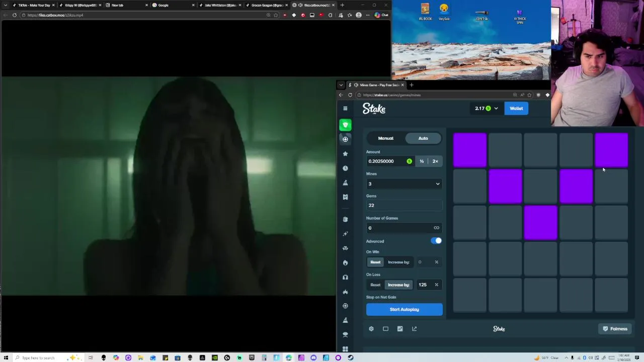644x362 pixels.
Task: Click the On Loss percentage field showing 125
Action: coord(428,285)
